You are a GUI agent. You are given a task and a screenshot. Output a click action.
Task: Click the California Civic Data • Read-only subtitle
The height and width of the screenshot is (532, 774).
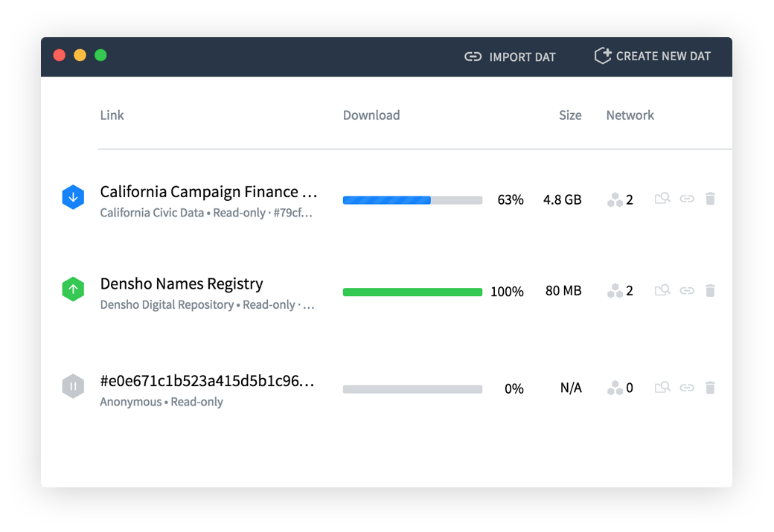pos(206,213)
